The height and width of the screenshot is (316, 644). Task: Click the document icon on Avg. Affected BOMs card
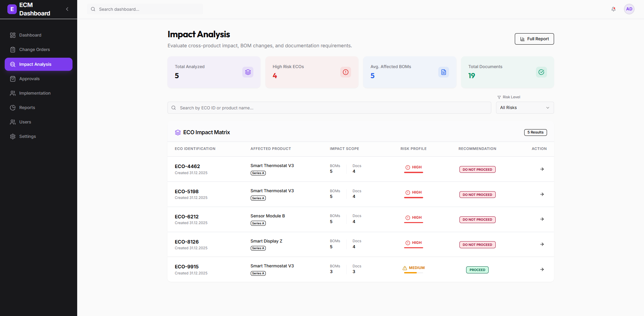(443, 72)
